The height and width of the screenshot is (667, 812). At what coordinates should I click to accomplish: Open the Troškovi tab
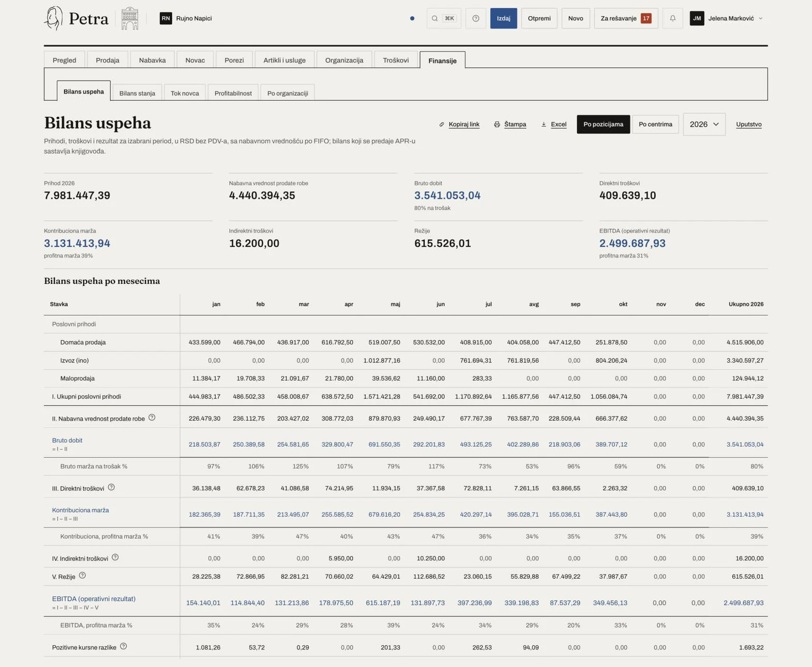point(396,60)
